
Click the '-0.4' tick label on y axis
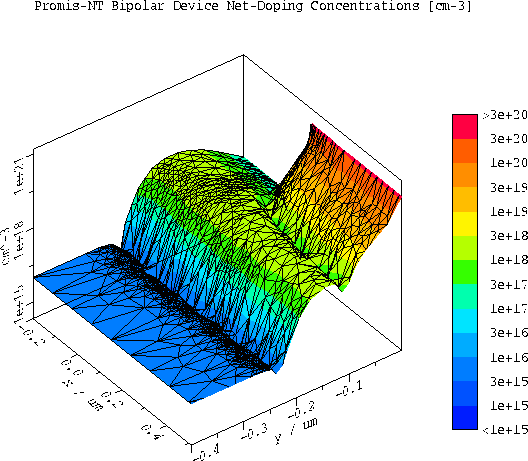[207, 453]
